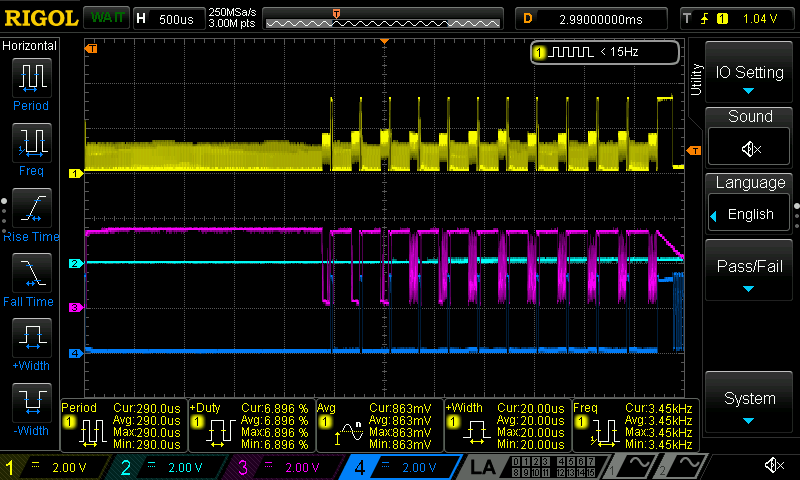Click the RIGOL logo
This screenshot has width=800, height=480.
pos(41,18)
